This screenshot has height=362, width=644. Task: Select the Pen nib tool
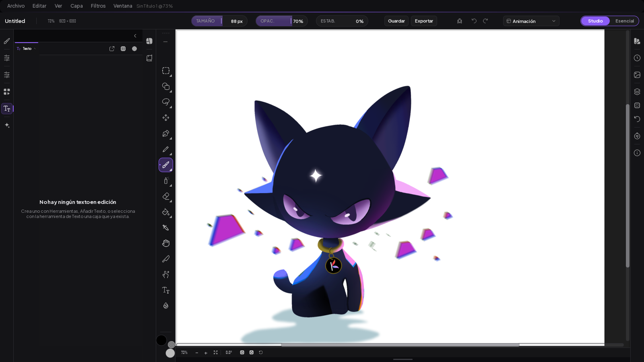(x=166, y=134)
